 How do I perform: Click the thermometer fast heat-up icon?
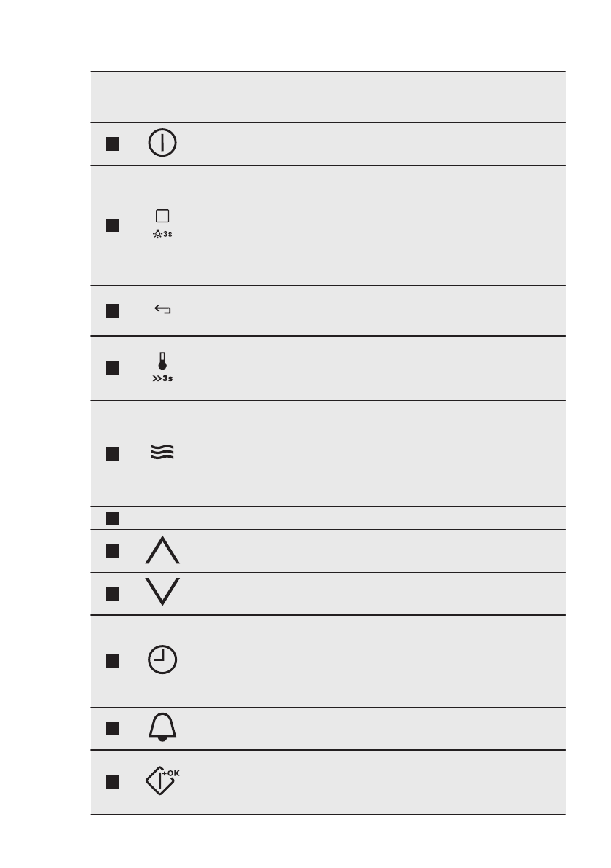tap(162, 368)
